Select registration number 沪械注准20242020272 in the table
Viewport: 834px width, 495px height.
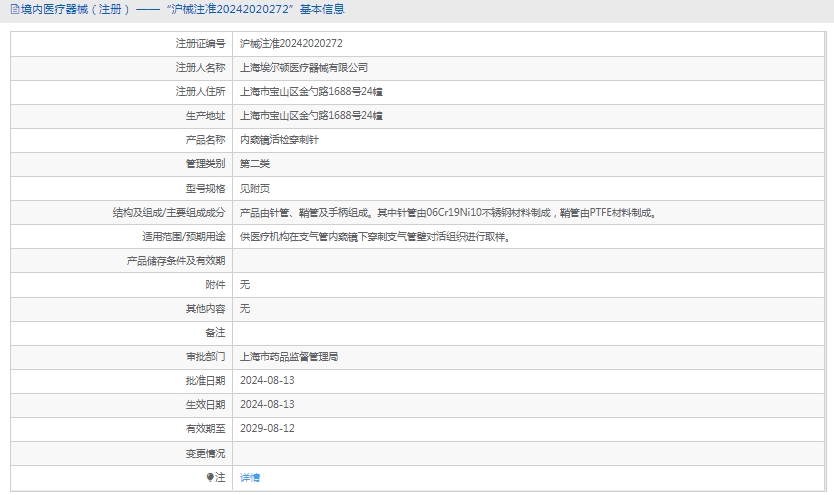click(x=291, y=44)
